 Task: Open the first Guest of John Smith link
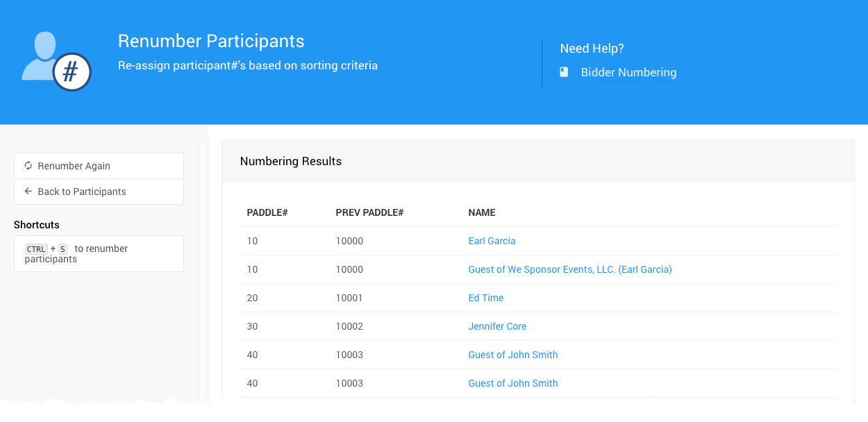(x=513, y=355)
